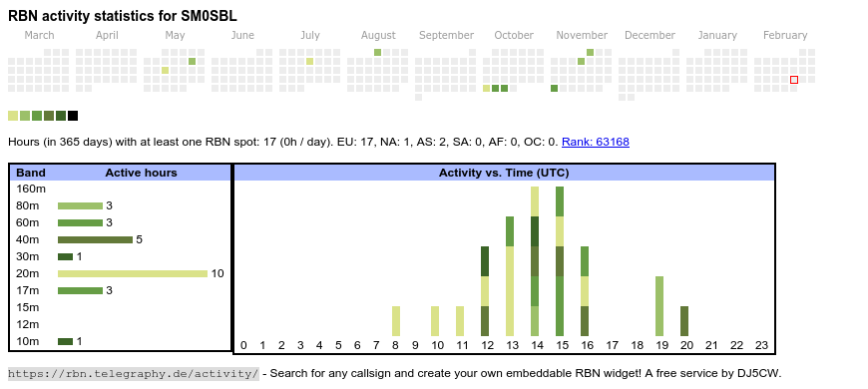
Task: Click the hour '0' axis label
Action: 243,345
